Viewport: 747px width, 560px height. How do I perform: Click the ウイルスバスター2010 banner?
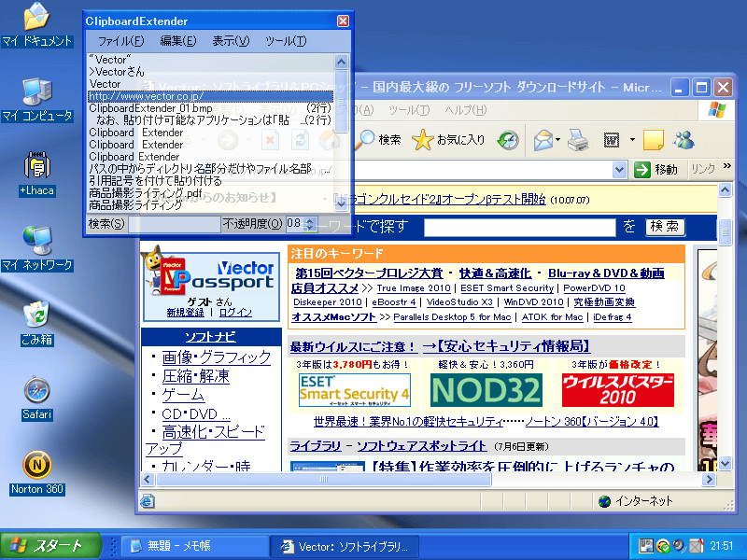(618, 390)
